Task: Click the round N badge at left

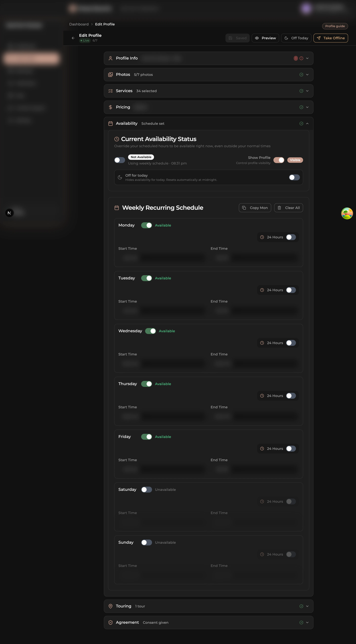Action: pos(9,213)
